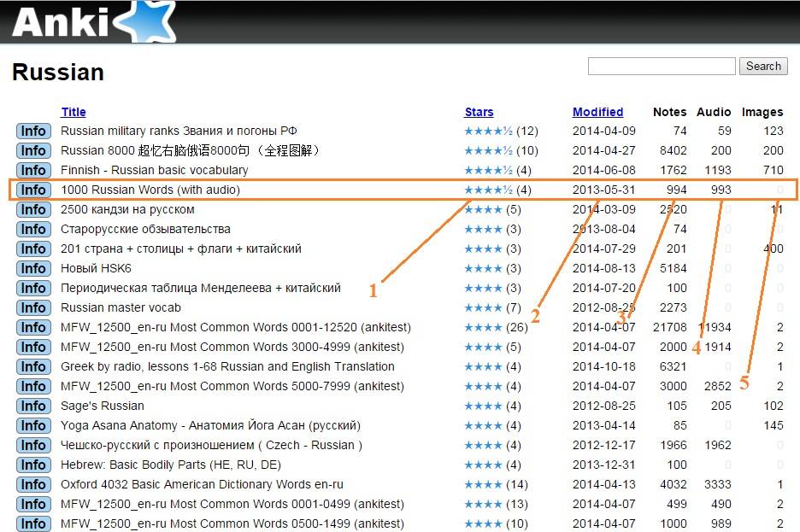This screenshot has width=800, height=532.
Task: Sort the list by the Stars header
Action: (479, 112)
